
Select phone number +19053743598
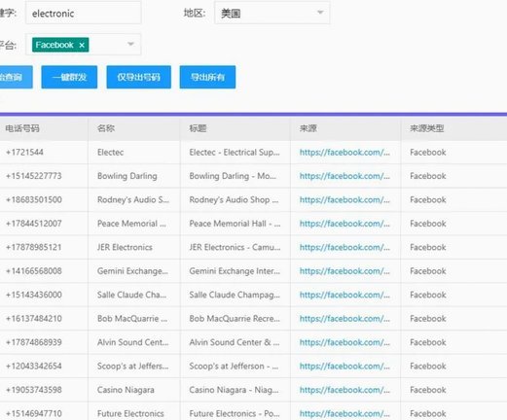(x=34, y=390)
